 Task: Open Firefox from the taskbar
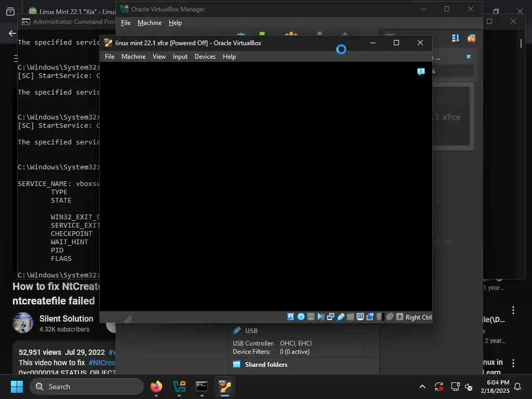156,387
